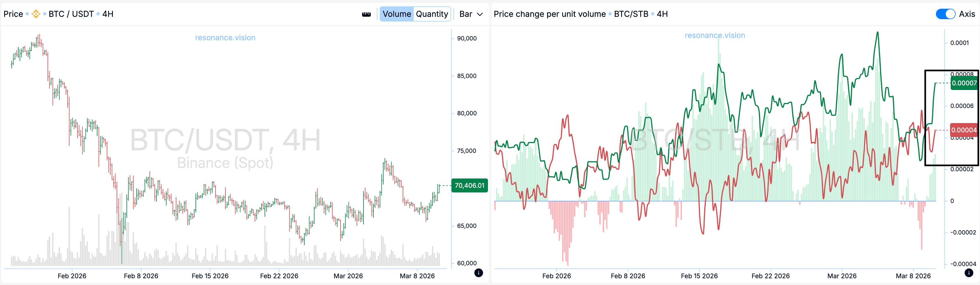980x285 pixels.
Task: Open info icon below price chart
Action: 479,273
